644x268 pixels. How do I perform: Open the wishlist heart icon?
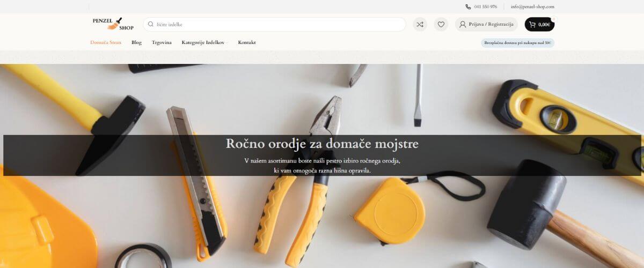(x=441, y=24)
